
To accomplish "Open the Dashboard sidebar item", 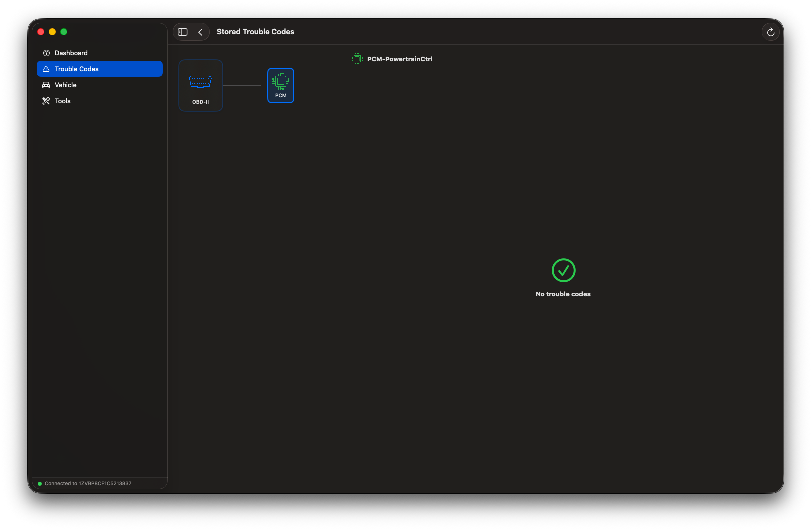I will coord(100,53).
